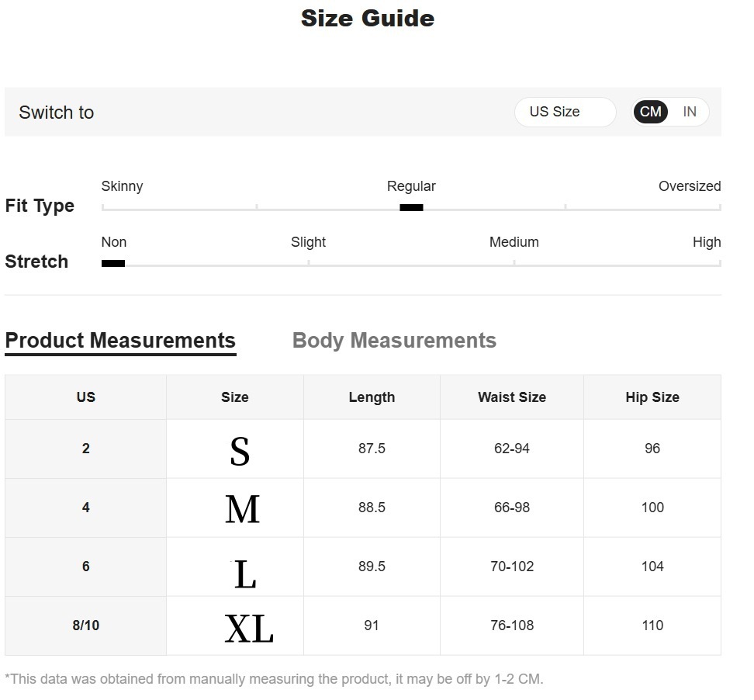Click the Oversized fit label
The image size is (754, 700).
(690, 186)
